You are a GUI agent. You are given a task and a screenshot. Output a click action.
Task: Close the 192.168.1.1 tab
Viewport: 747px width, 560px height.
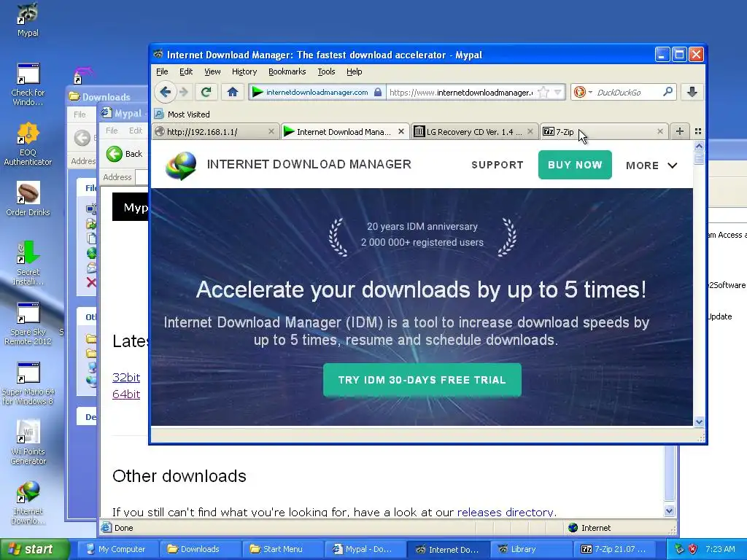coord(271,131)
